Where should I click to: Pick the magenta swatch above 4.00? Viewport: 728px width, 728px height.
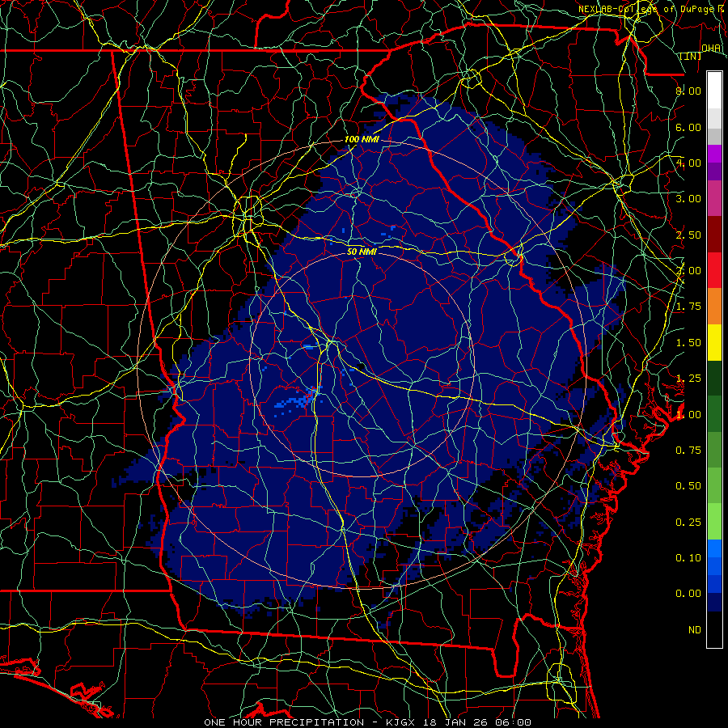[714, 154]
